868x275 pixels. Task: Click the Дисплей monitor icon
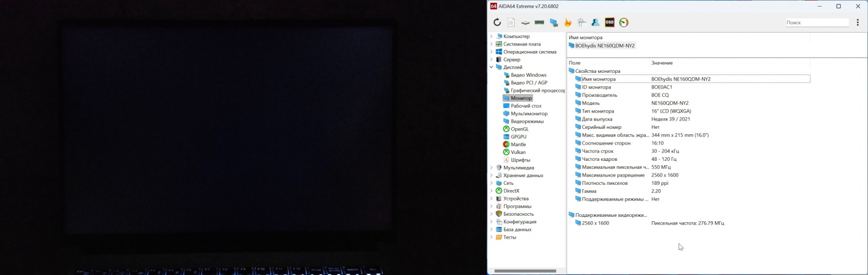[x=499, y=67]
